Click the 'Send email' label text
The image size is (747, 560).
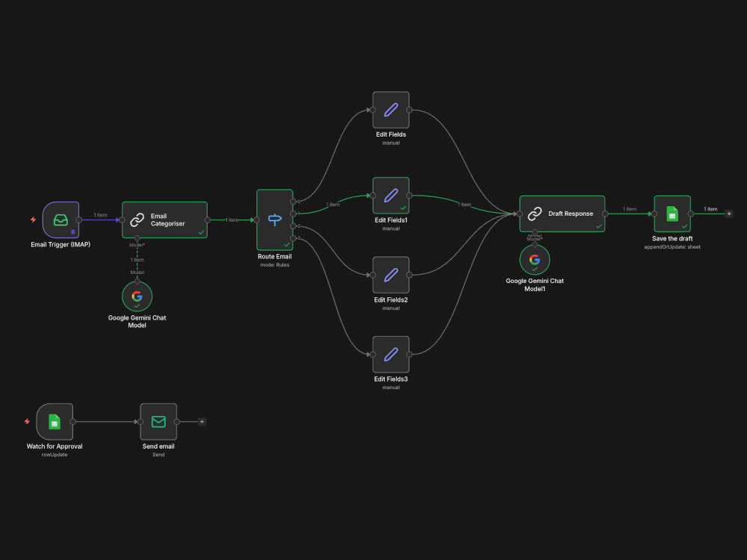pos(158,447)
